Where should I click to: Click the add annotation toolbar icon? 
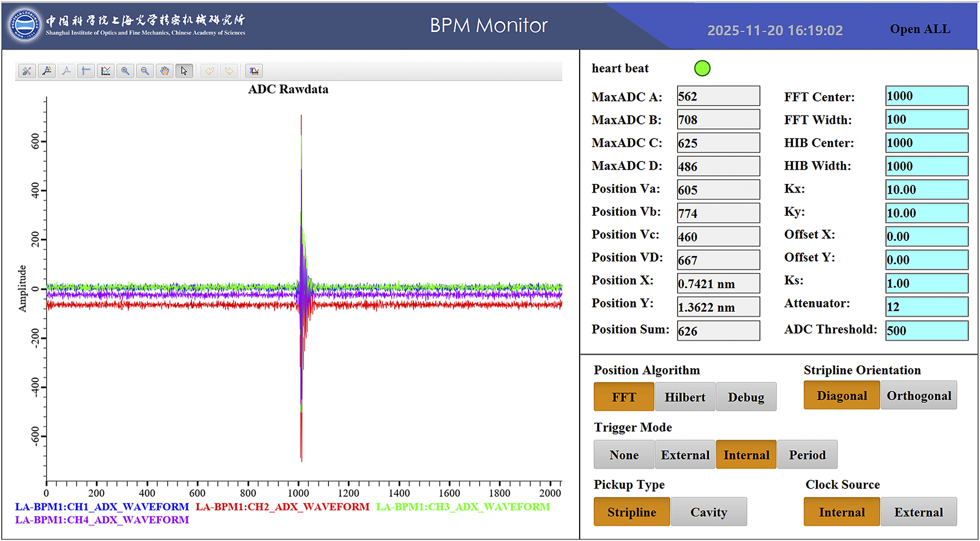point(47,71)
